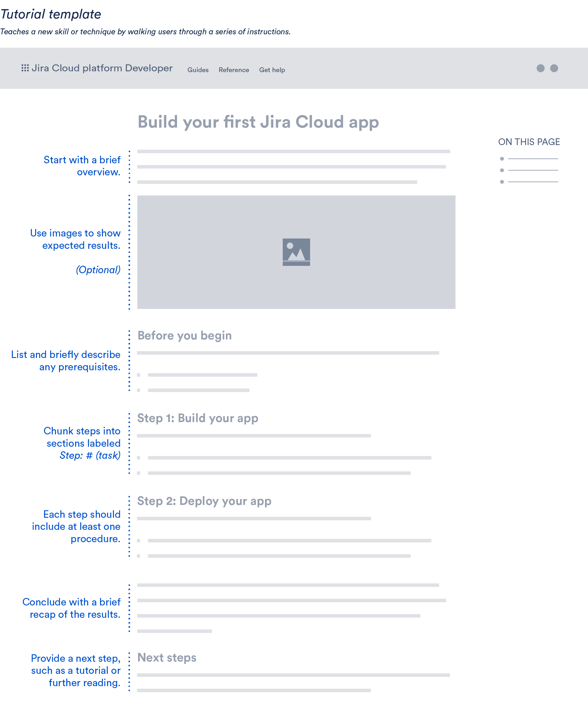
Task: Click Jira Cloud platform Developer title
Action: point(102,68)
